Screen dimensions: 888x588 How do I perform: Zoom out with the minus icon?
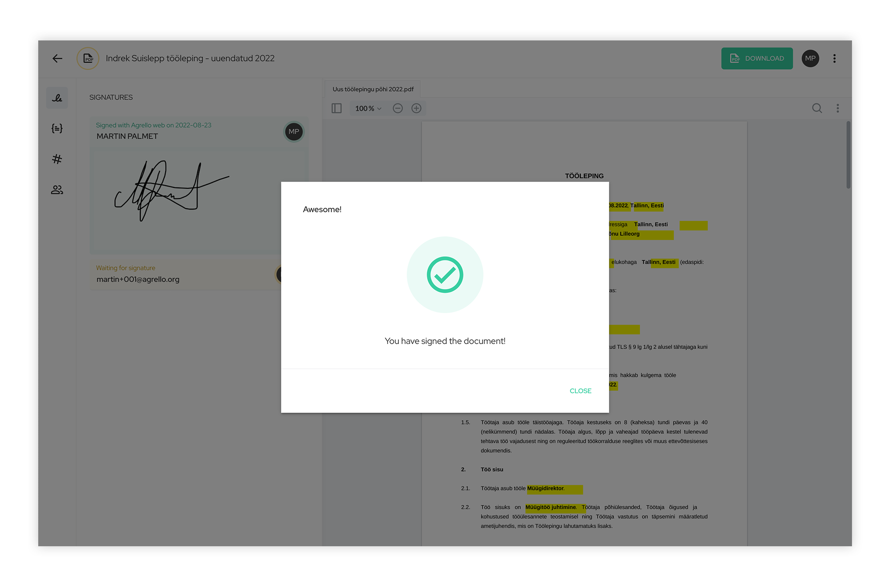coord(398,108)
